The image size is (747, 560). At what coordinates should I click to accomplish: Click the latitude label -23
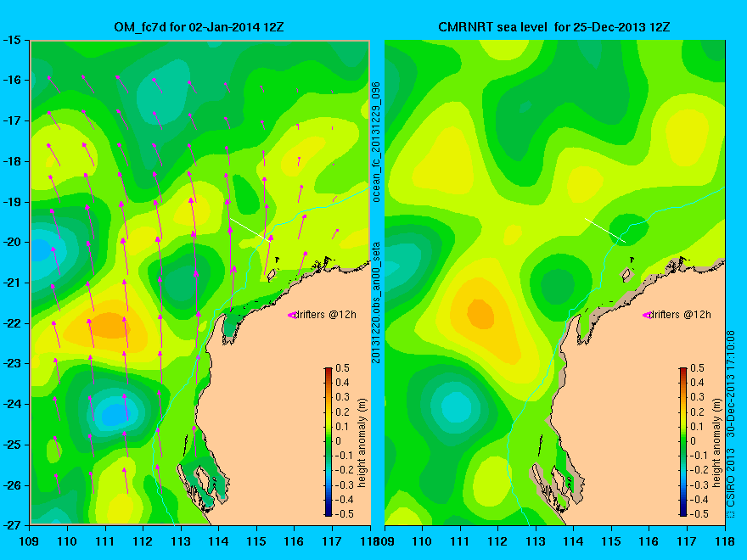pos(12,363)
